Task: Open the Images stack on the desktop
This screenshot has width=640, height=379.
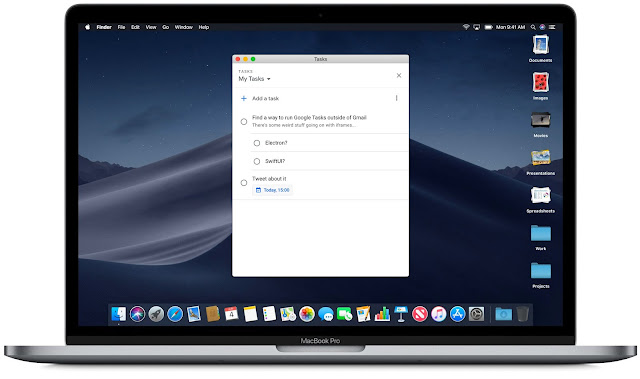Action: point(540,82)
